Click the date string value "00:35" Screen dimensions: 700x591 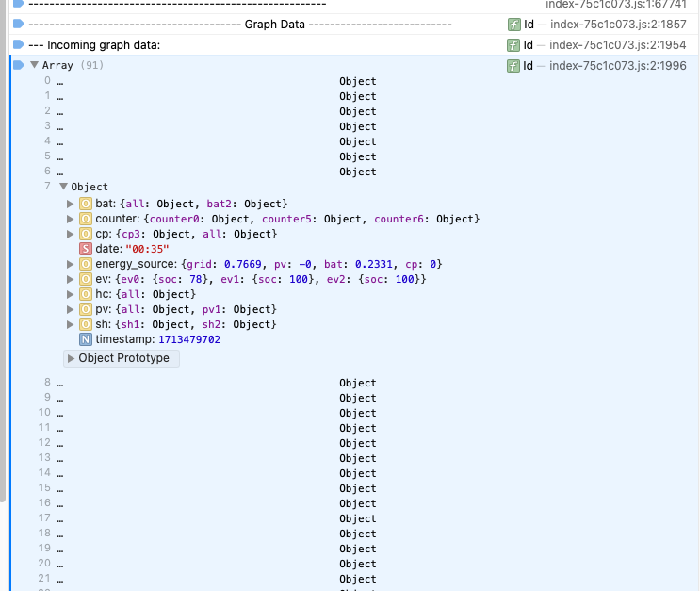pyautogui.click(x=147, y=249)
